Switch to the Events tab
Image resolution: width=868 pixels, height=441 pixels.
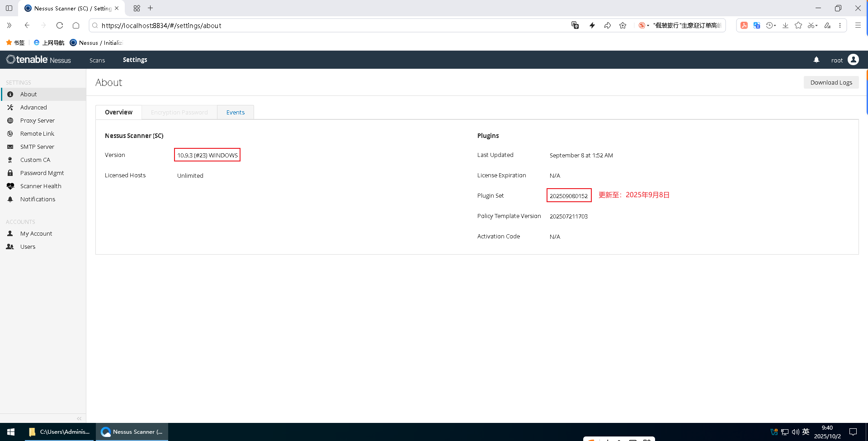[x=235, y=112]
